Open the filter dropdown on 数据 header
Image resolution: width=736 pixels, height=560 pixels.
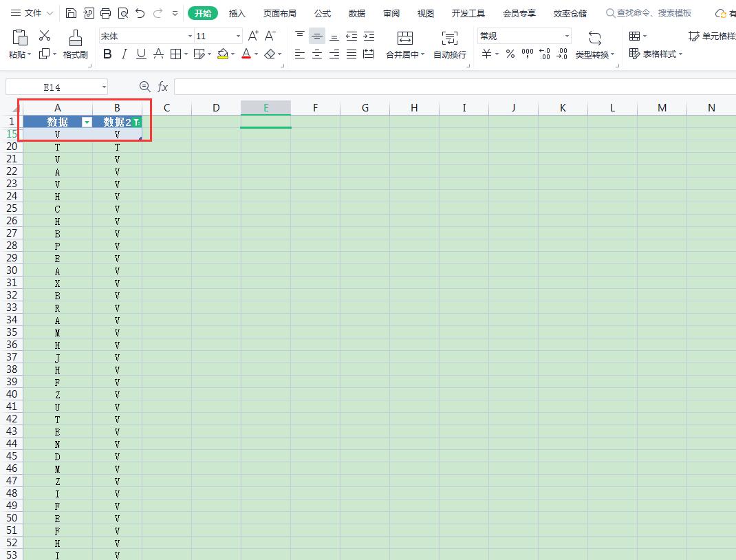(x=87, y=122)
